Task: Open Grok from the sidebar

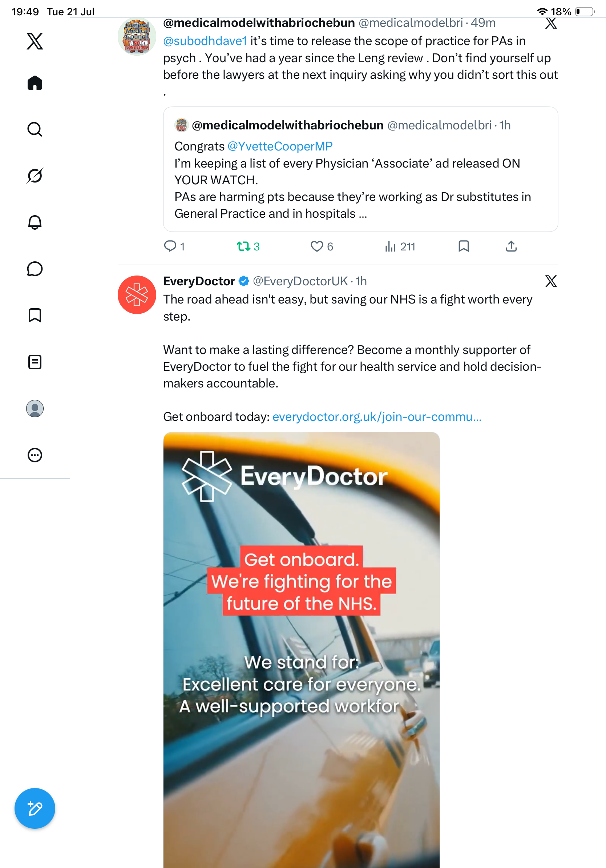Action: tap(35, 176)
